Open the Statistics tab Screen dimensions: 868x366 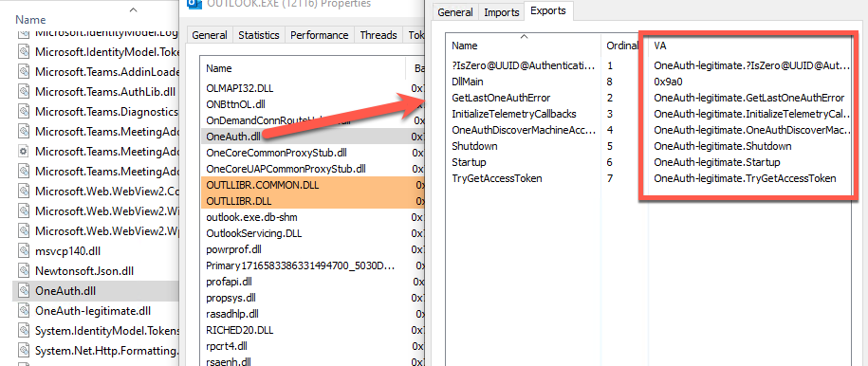[x=259, y=35]
